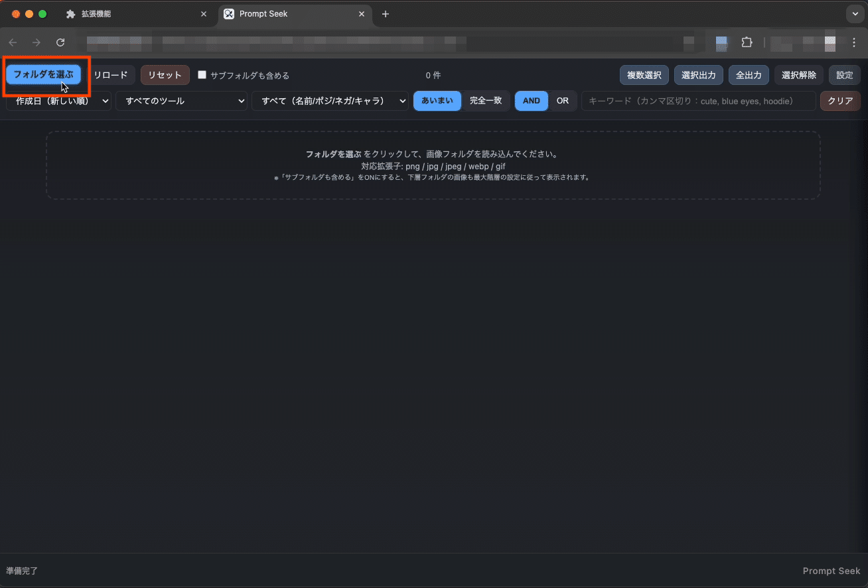Go back in browser history

point(13,42)
